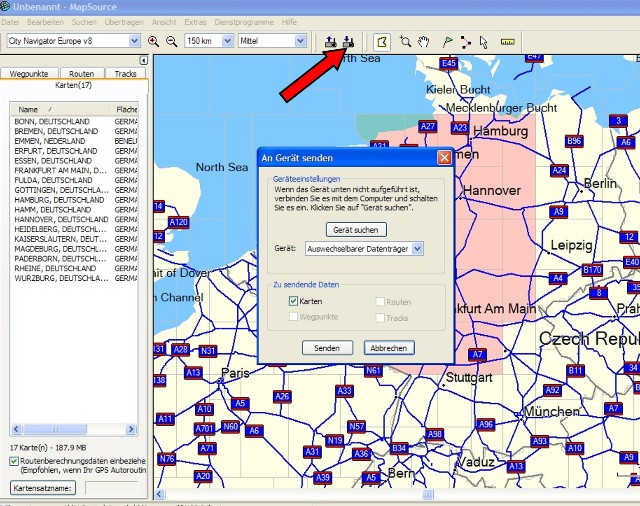
Task: Click the map view scroll left arrow
Action: tap(160, 495)
